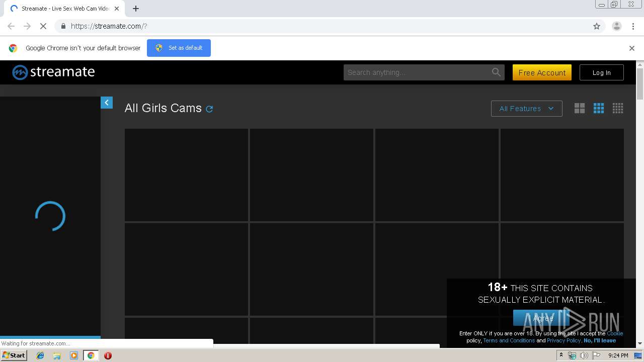Open the media player taskbar icon
The image size is (644, 362).
(74, 355)
